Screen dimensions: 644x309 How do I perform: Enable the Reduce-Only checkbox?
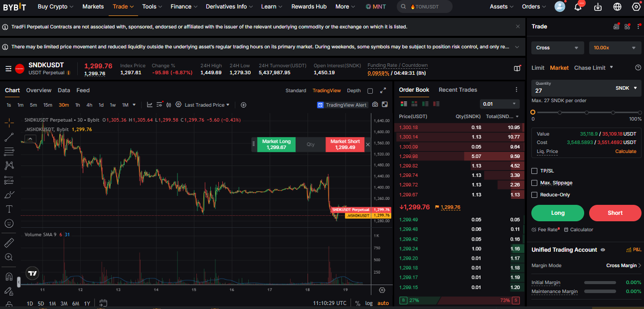tap(535, 195)
